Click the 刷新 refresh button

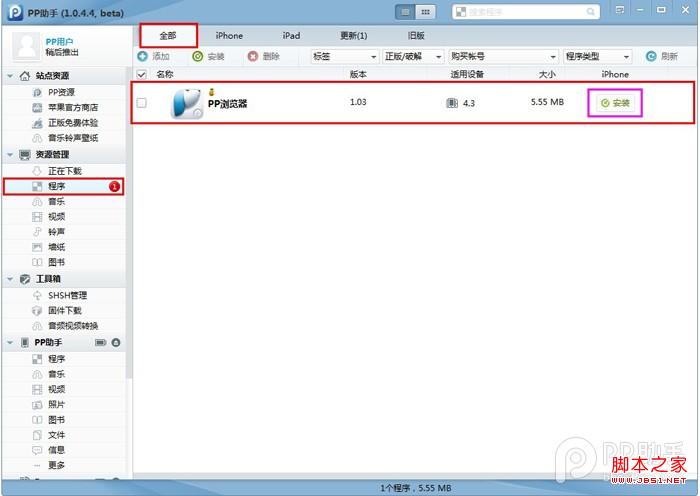(662, 56)
